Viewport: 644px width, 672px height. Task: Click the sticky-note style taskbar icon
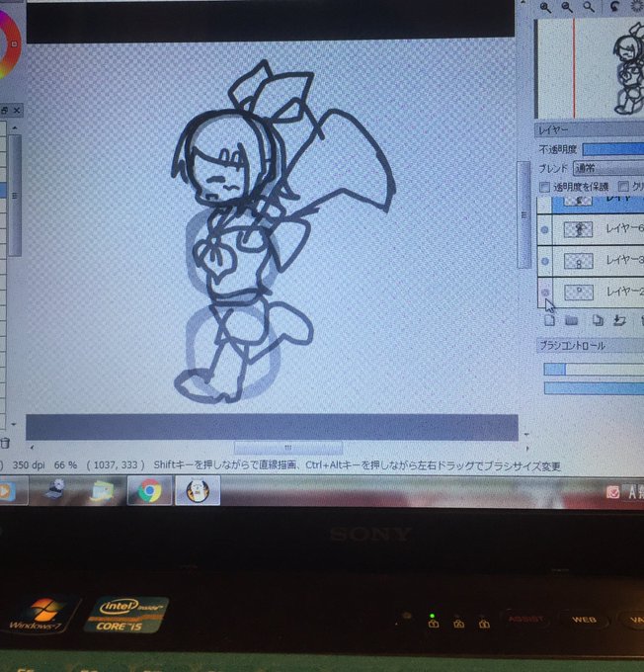pos(101,490)
